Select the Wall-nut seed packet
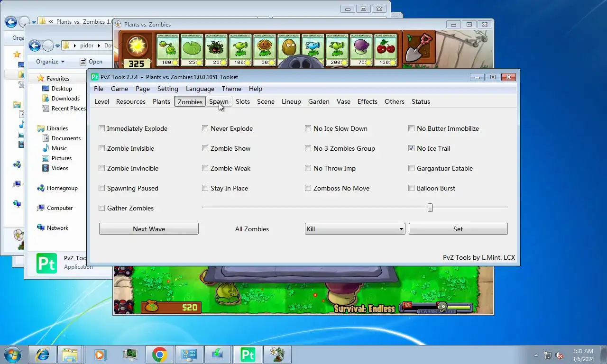Screen dimensions: 607x364 click(289, 50)
